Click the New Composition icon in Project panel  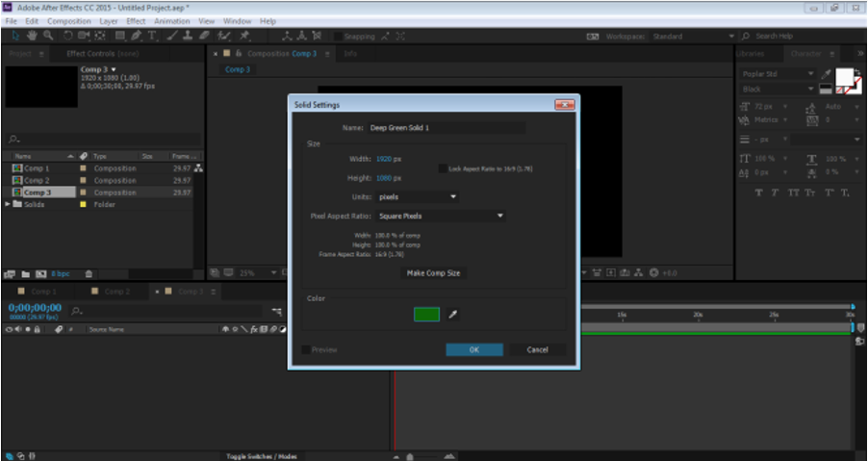tap(41, 274)
